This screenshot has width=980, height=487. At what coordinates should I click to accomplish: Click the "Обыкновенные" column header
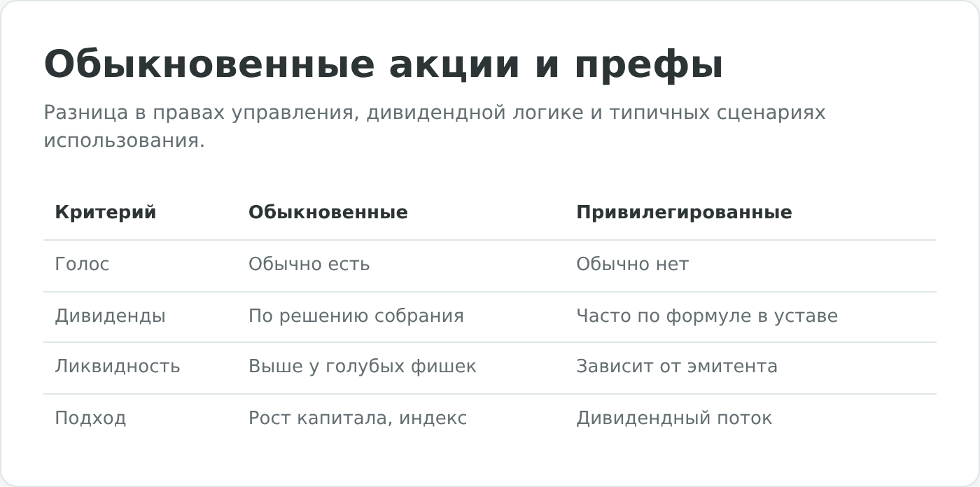point(328,213)
